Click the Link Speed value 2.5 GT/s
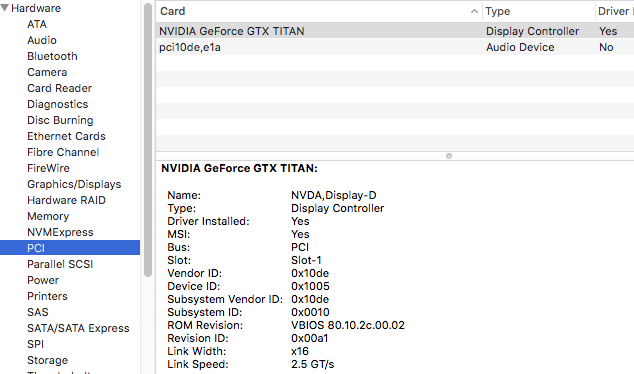The width and height of the screenshot is (634, 374). (x=313, y=364)
